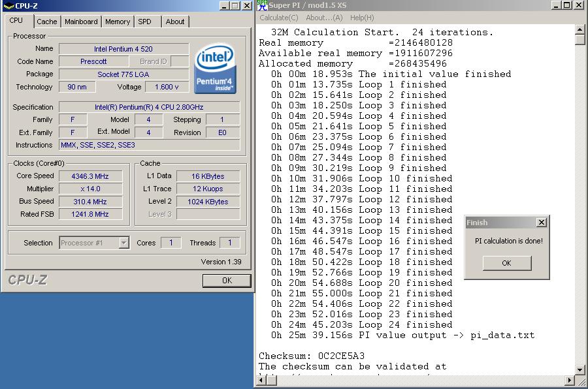This screenshot has height=389, width=588.
Task: Click the Super PI horizontal scrollbar thumb
Action: [x=272, y=381]
